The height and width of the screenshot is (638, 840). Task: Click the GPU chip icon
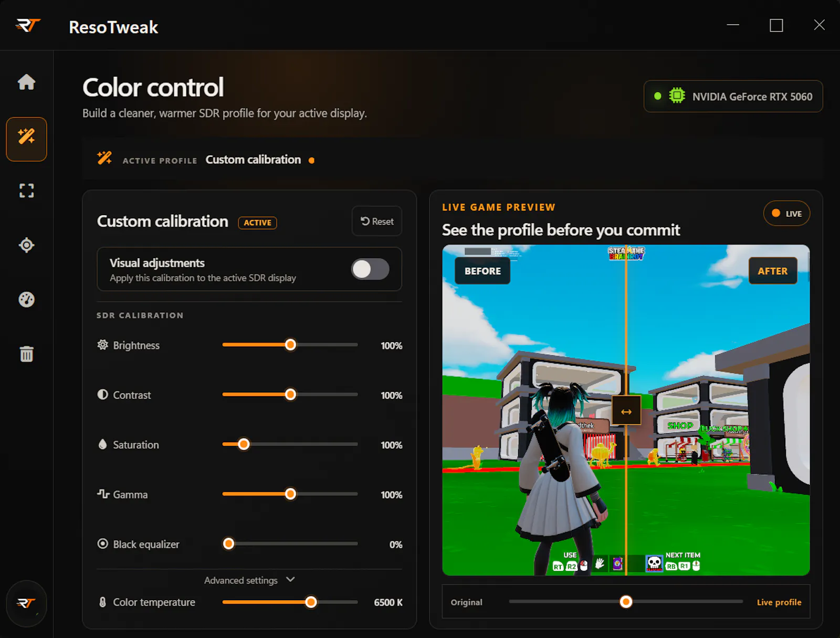677,96
